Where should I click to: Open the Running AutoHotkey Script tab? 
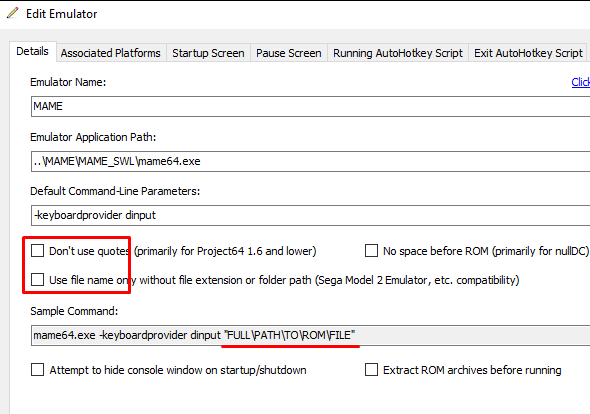coord(398,53)
